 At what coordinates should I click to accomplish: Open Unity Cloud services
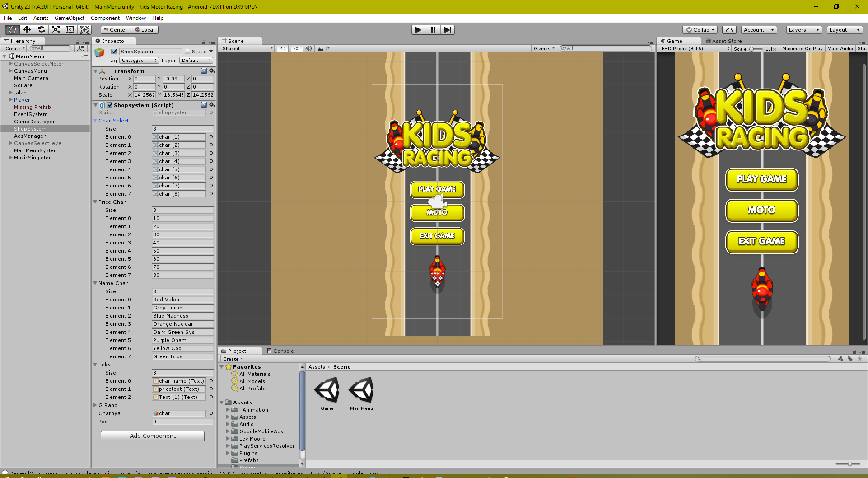point(729,29)
